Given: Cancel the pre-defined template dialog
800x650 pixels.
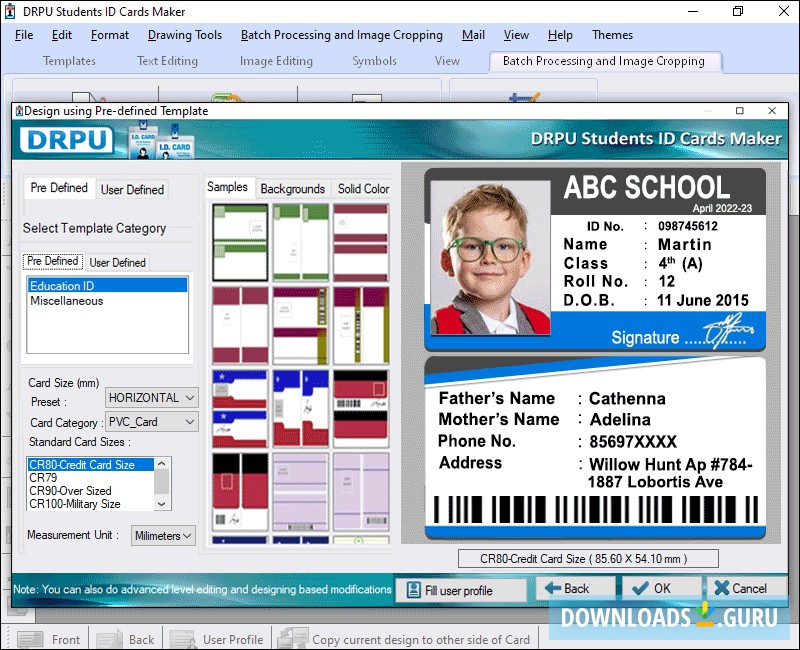Looking at the screenshot, I should [742, 588].
